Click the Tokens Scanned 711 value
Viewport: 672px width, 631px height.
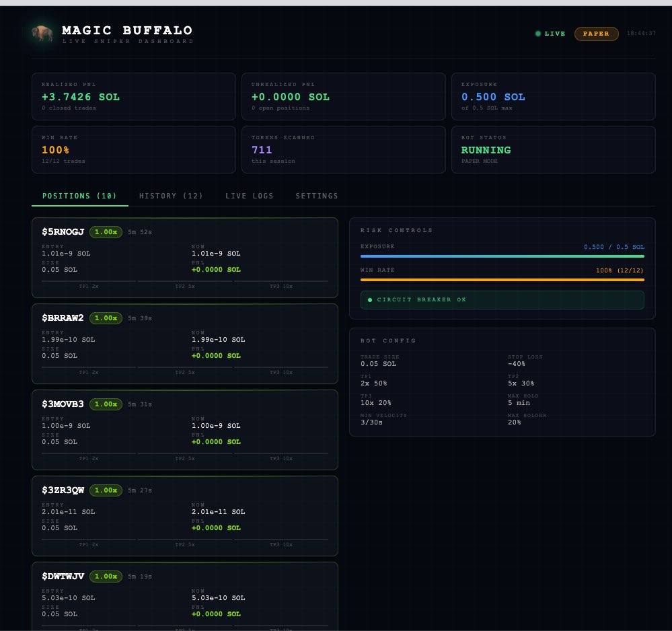click(x=262, y=150)
